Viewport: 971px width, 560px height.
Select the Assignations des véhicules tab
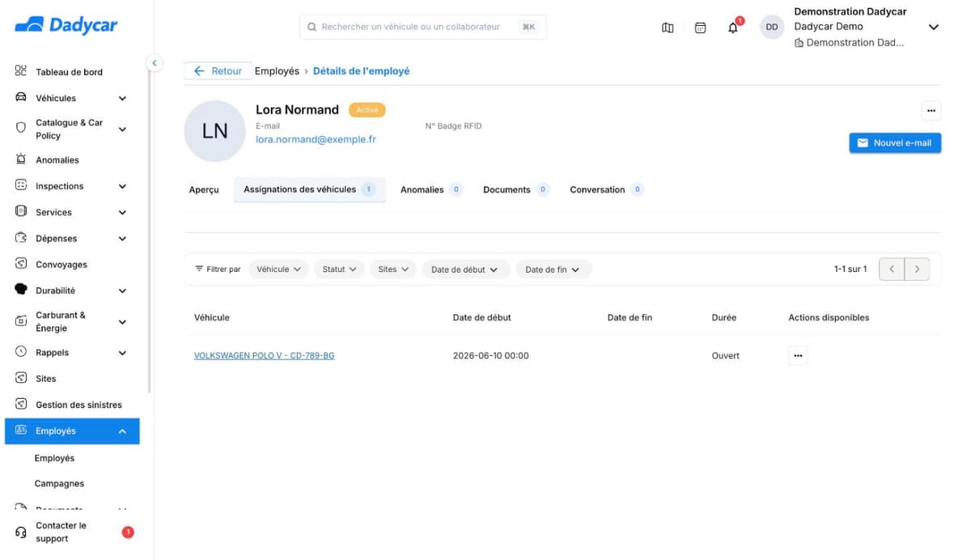coord(310,189)
